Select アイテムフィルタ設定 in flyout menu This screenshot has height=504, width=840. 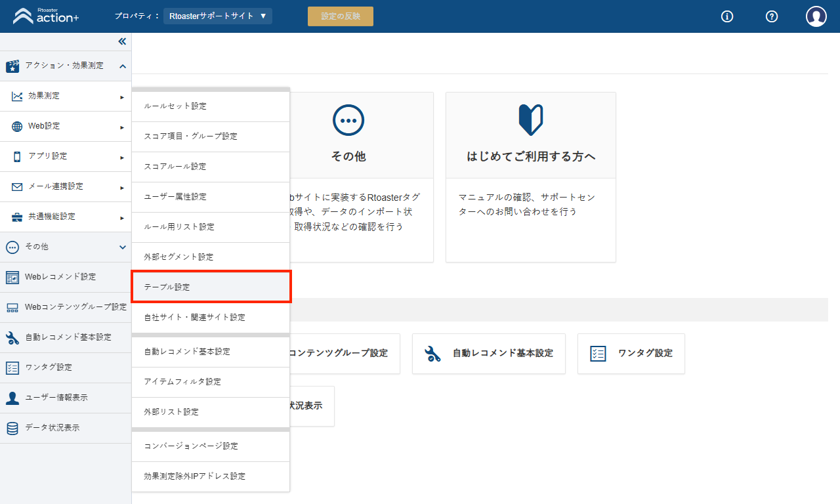[x=211, y=382]
